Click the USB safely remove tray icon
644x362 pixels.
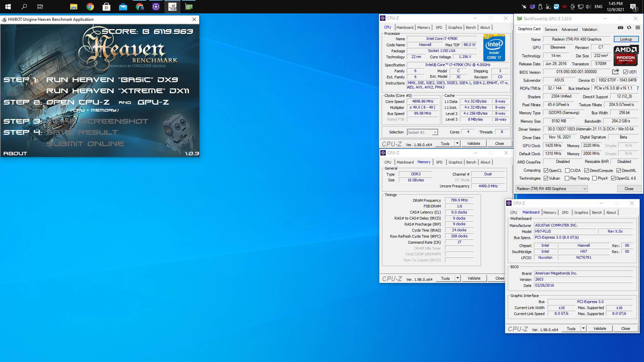540,6
